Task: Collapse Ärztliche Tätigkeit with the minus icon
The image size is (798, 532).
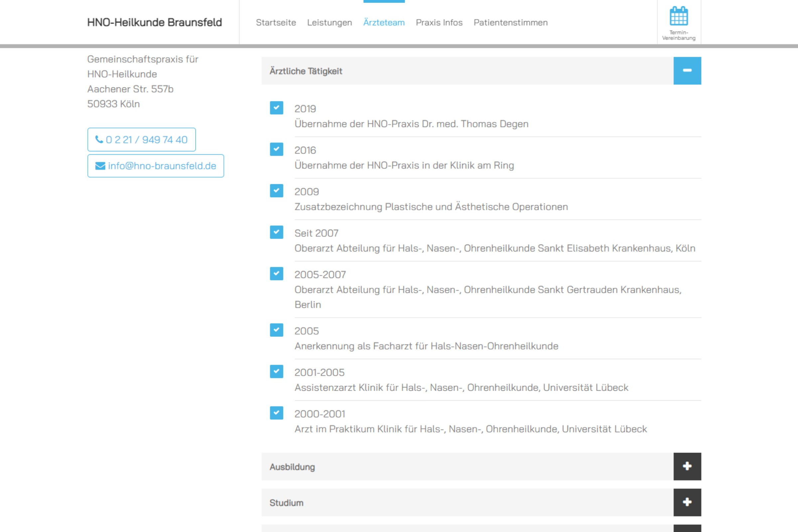Action: coord(687,70)
